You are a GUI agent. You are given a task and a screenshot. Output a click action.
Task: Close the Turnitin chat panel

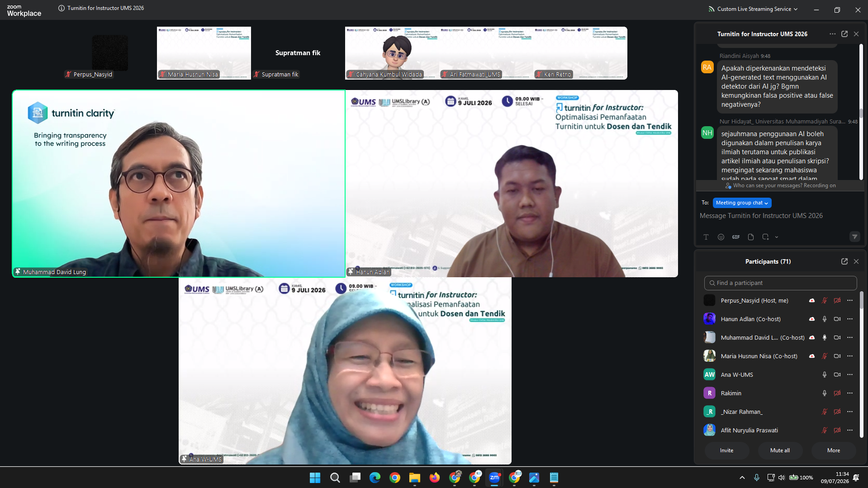pyautogui.click(x=856, y=34)
